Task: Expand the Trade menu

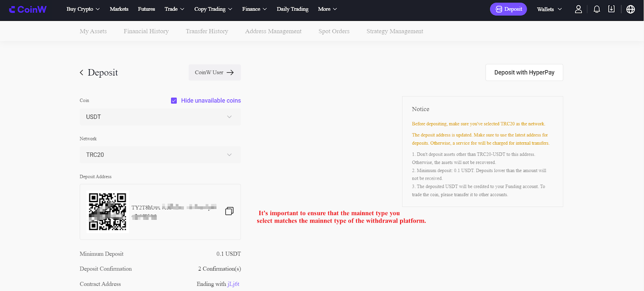Action: pyautogui.click(x=174, y=9)
